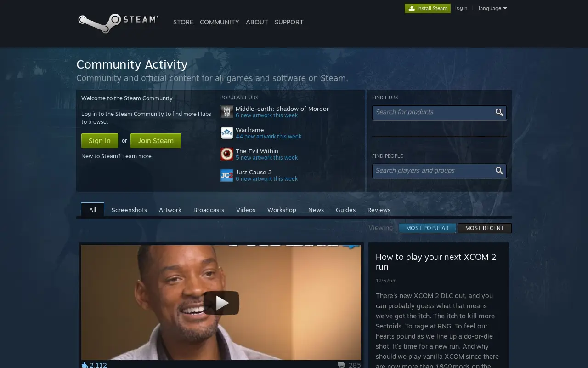Click the Steam logo
588x368 pixels.
click(118, 23)
